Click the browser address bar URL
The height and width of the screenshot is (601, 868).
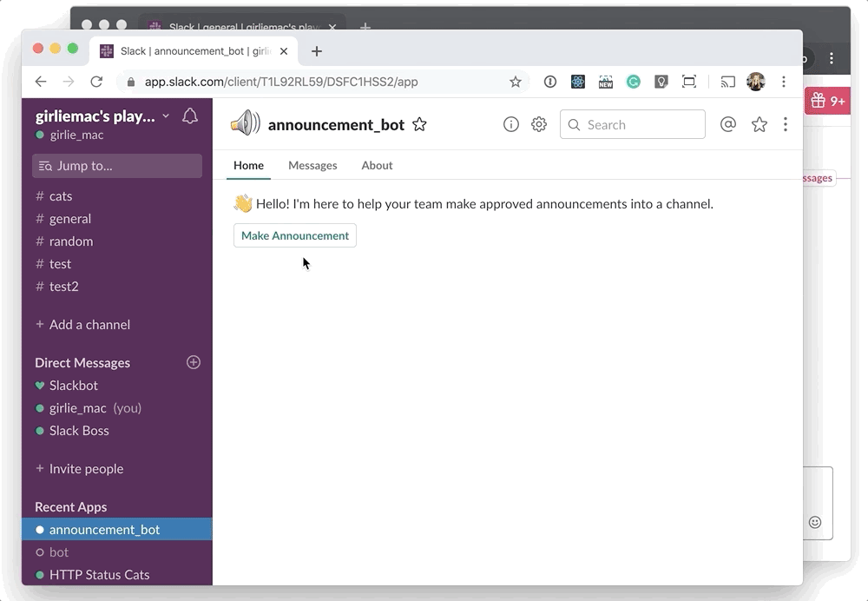[x=281, y=82]
